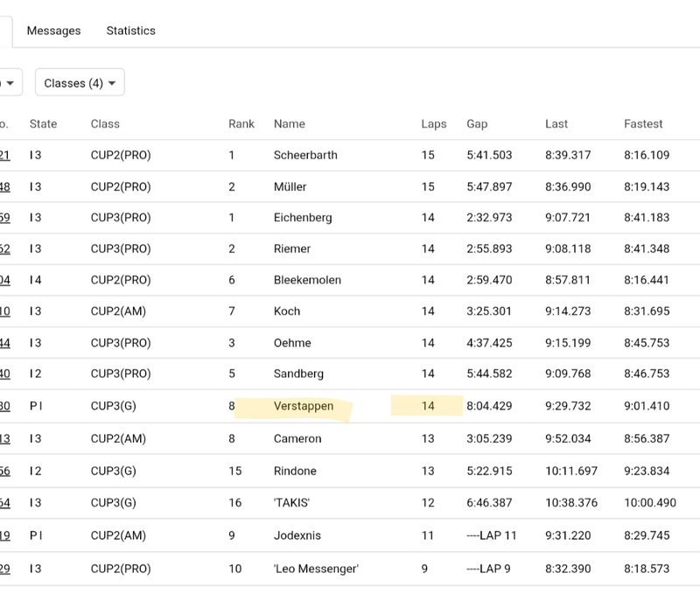The image size is (700, 594).
Task: Click the Gap column header
Action: click(477, 124)
